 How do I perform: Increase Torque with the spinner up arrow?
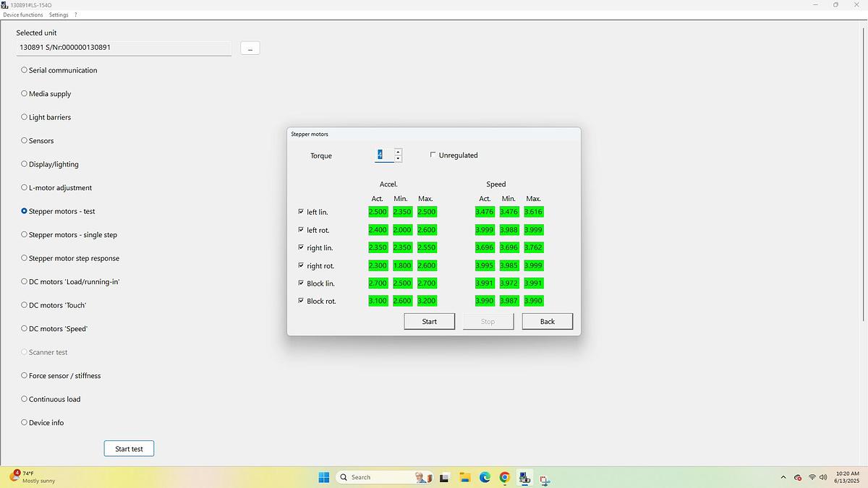pos(398,152)
